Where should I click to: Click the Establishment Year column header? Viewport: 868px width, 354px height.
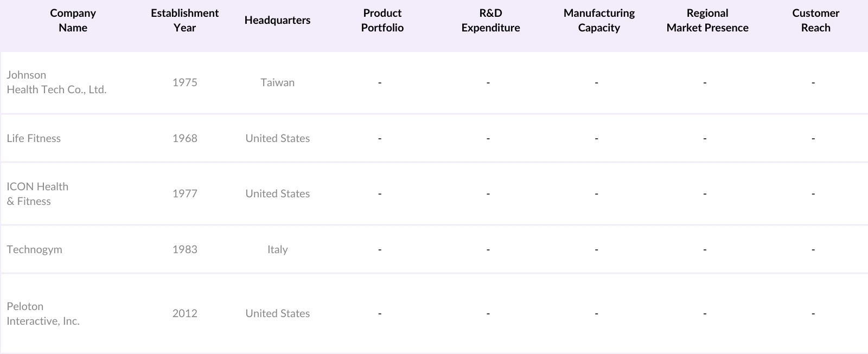point(184,21)
